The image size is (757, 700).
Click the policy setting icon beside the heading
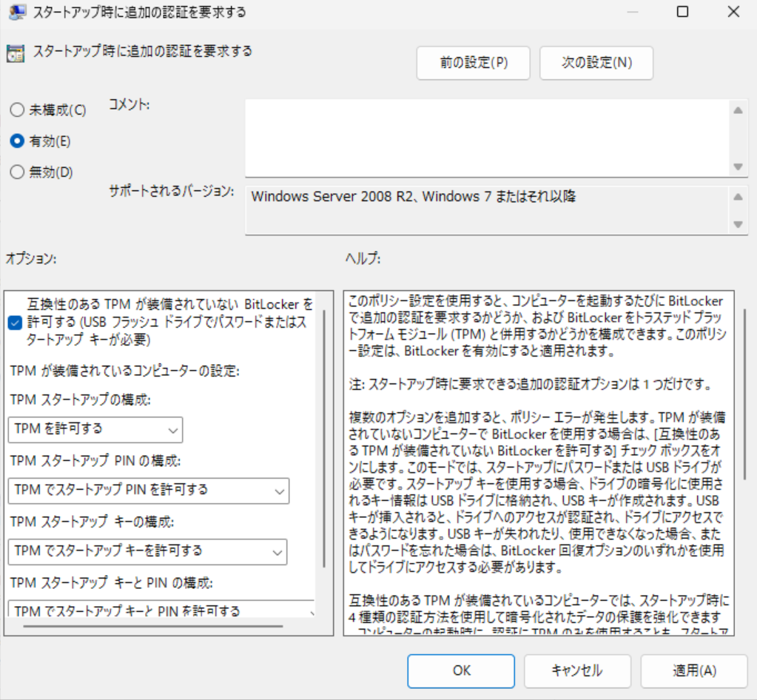coord(14,53)
